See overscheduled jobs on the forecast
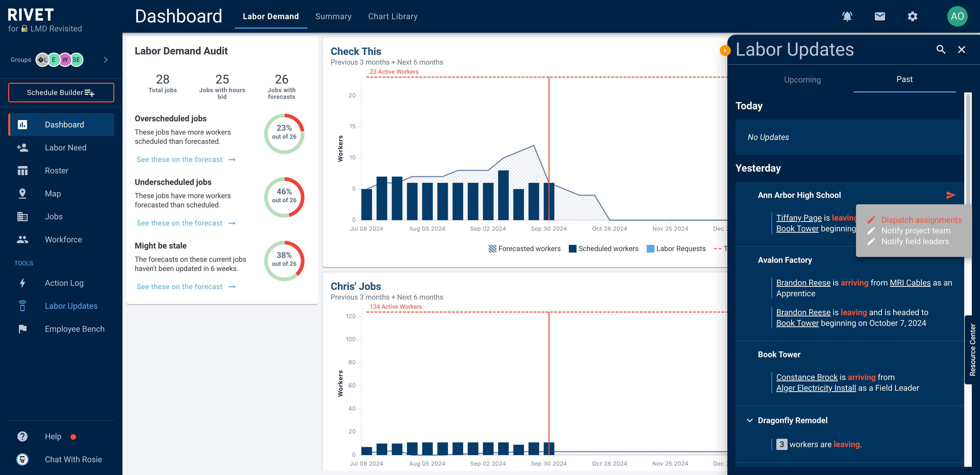 pos(186,159)
